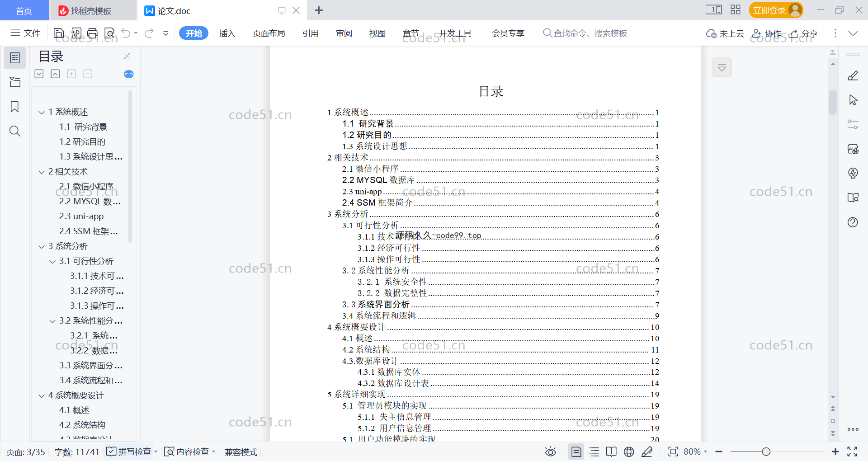Viewport: 868px width, 461px height.
Task: Jump to 4.1 概述 in the outline
Action: tap(74, 410)
